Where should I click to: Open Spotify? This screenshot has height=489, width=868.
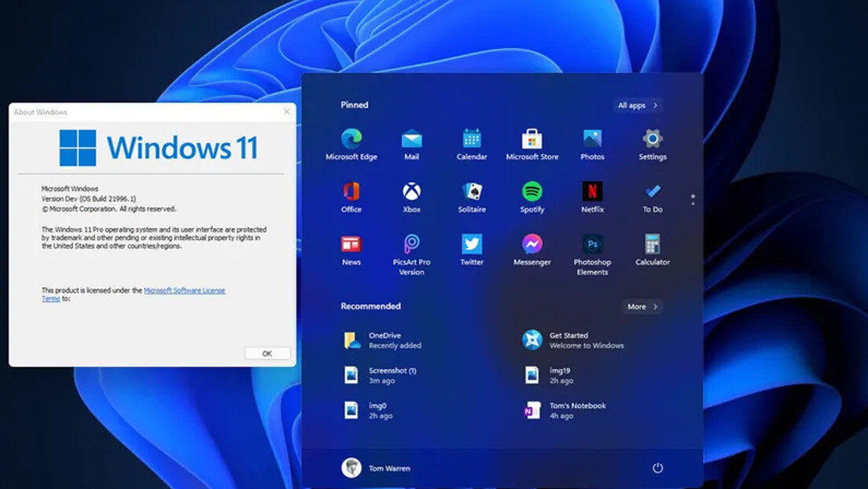point(532,197)
